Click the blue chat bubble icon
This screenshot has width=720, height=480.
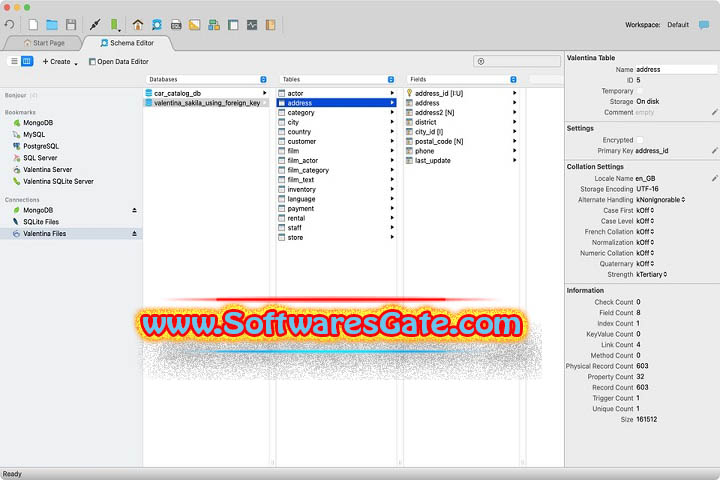(703, 25)
